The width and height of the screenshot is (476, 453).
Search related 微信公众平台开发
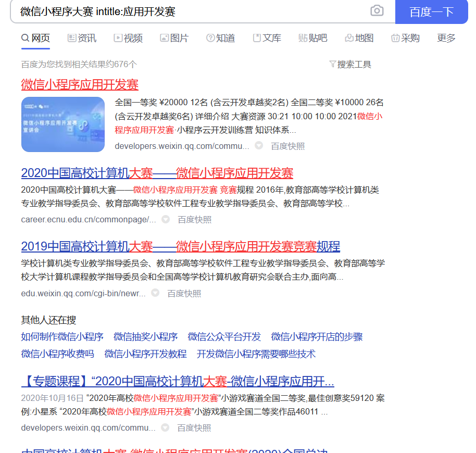point(224,337)
